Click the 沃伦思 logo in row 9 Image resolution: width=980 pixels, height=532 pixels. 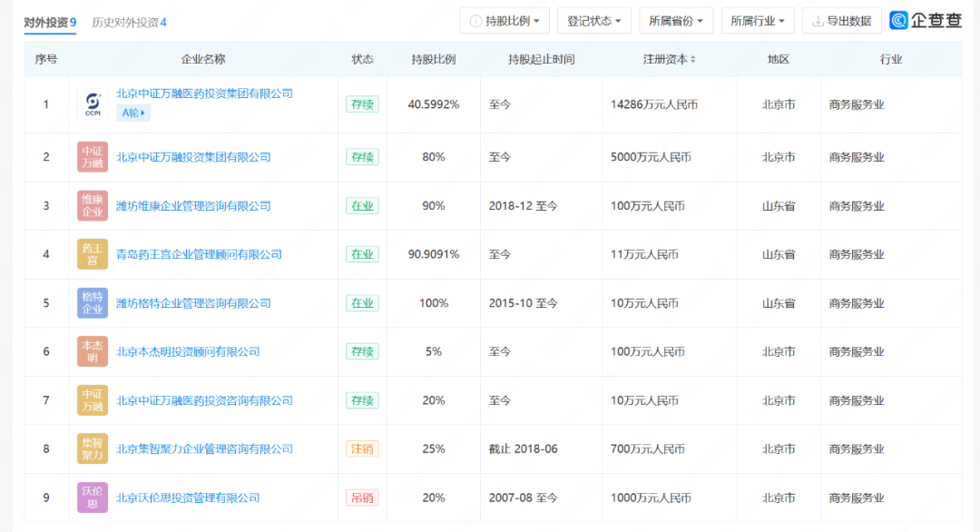92,497
